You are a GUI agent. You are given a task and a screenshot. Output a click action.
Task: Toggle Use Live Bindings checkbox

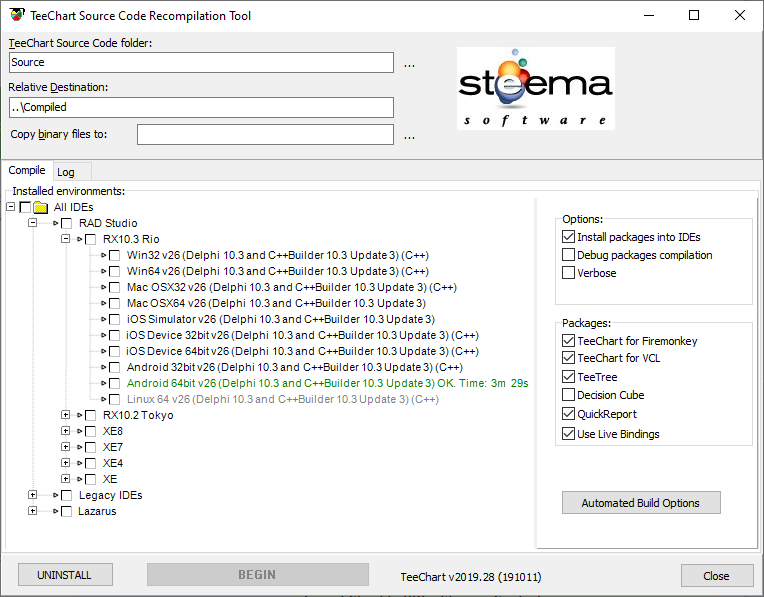click(x=568, y=434)
